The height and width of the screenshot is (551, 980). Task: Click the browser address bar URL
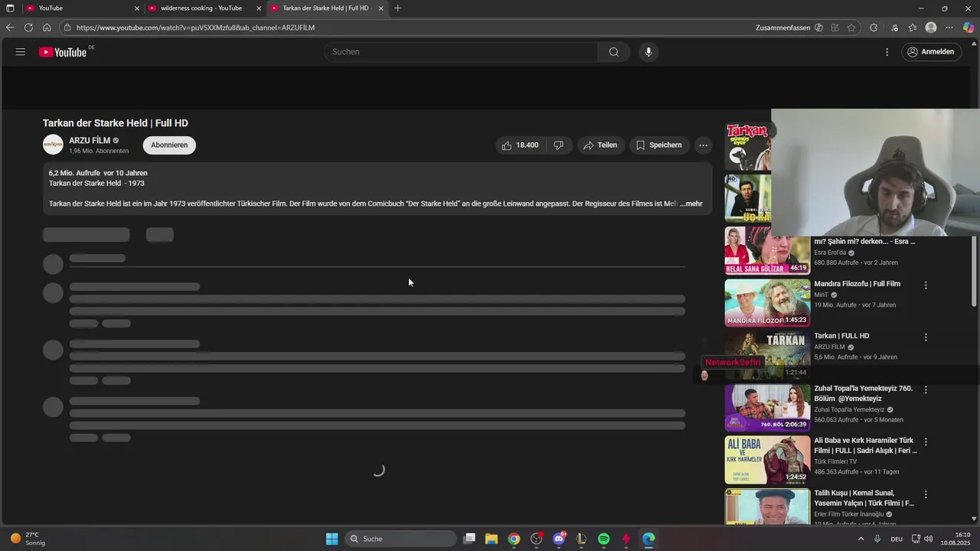coord(195,28)
